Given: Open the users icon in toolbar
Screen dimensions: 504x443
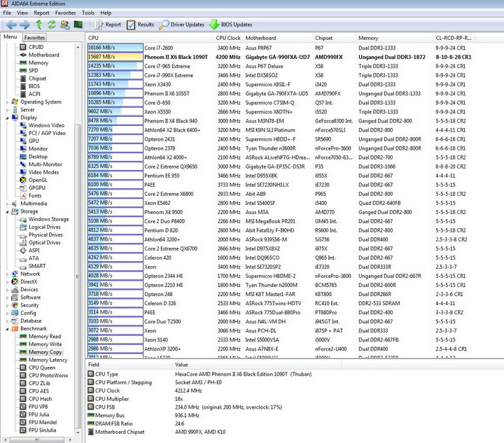Looking at the screenshot, I should [64, 24].
